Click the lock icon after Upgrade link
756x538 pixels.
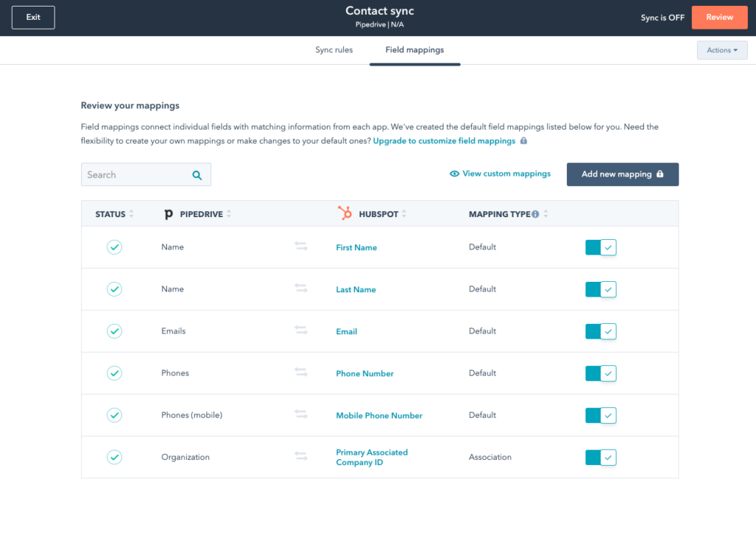523,141
